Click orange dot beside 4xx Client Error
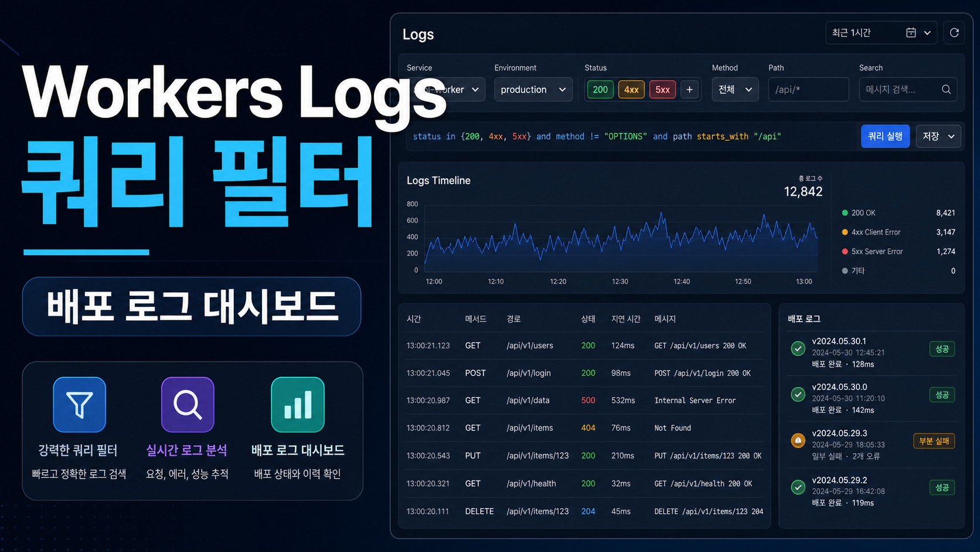 [x=845, y=232]
